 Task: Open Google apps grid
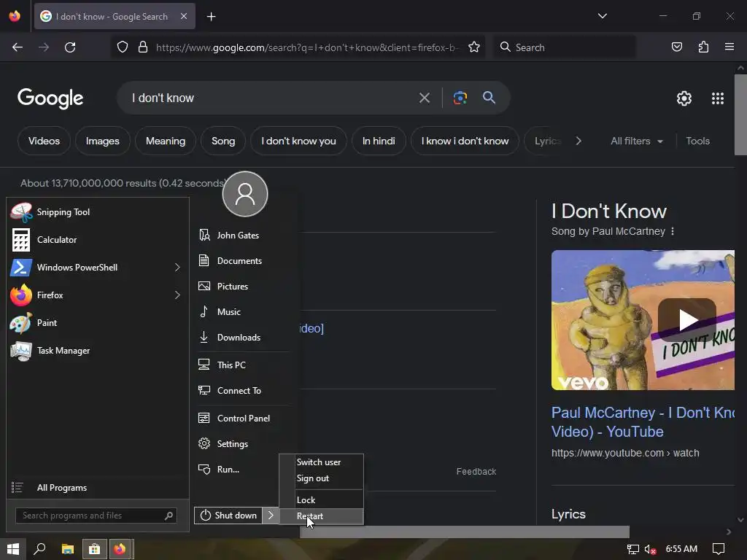coord(718,98)
